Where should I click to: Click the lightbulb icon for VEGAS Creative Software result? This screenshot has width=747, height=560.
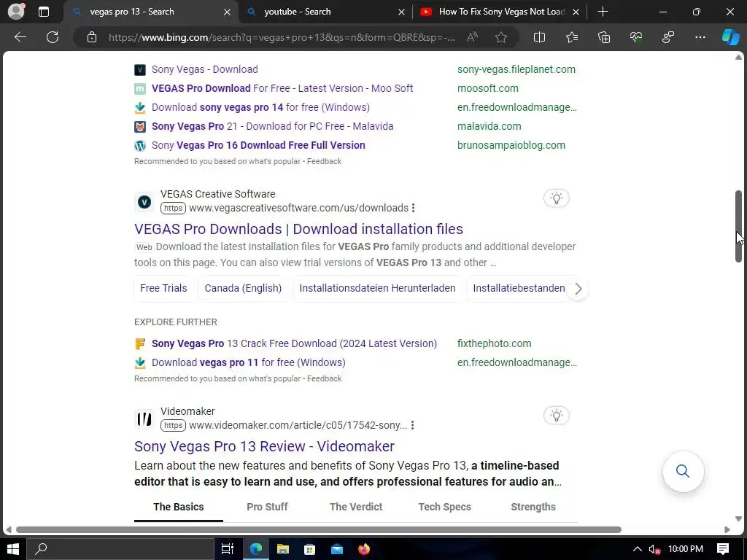point(557,198)
